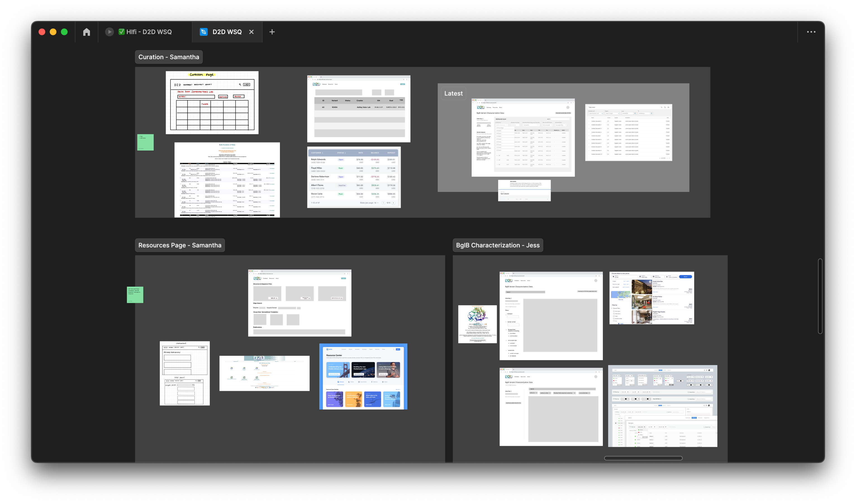The height and width of the screenshot is (504, 856).
Task: Select the Resources Page - Samantha section label
Action: pyautogui.click(x=180, y=245)
